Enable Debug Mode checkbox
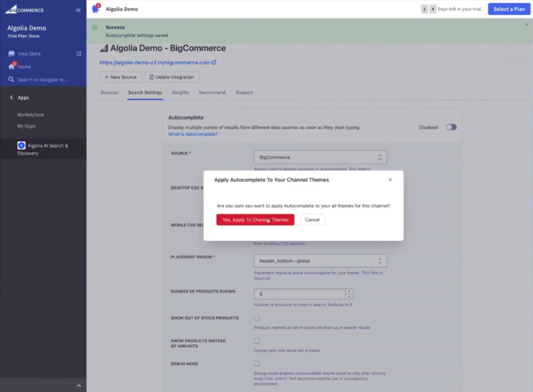 click(x=256, y=364)
